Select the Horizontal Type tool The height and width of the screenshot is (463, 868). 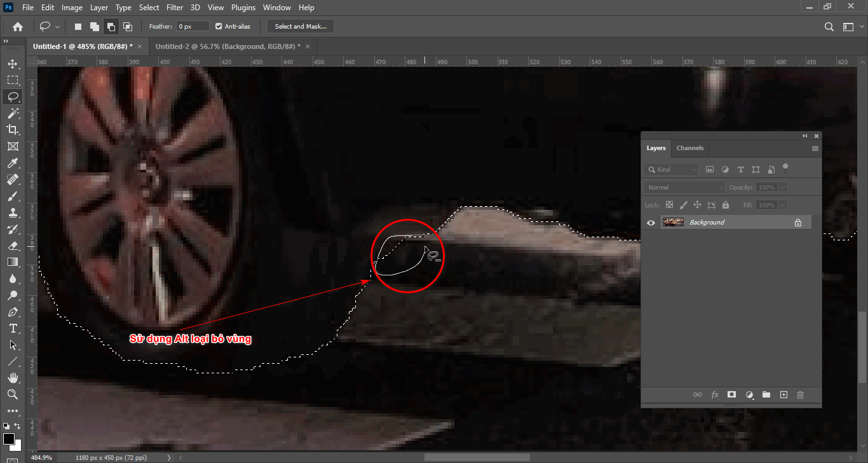click(13, 329)
